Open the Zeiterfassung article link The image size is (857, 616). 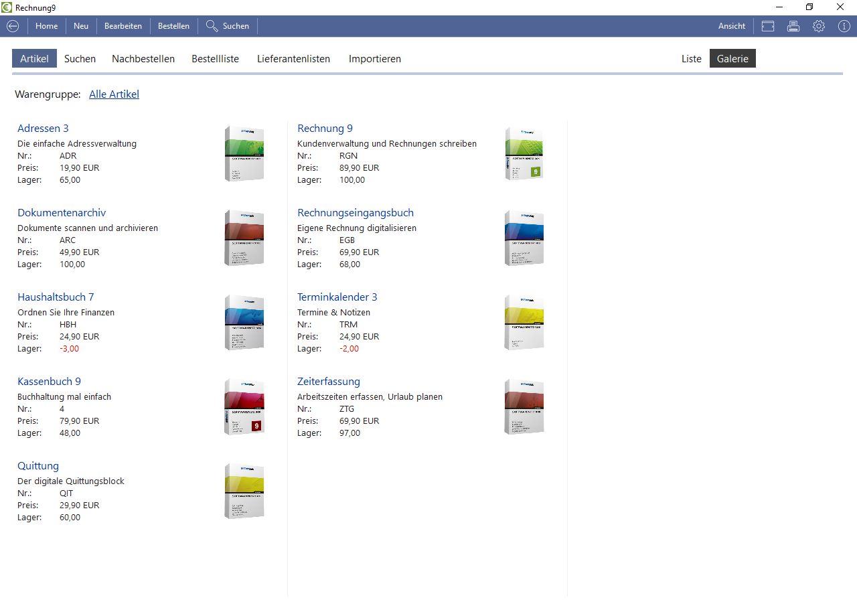pyautogui.click(x=328, y=382)
